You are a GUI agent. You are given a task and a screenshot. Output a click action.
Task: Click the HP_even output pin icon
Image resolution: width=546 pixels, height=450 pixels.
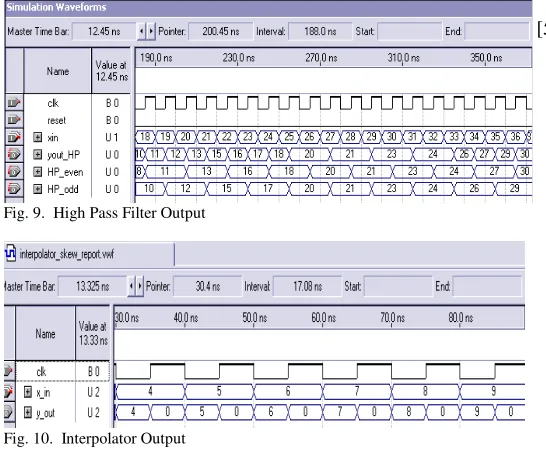14,172
